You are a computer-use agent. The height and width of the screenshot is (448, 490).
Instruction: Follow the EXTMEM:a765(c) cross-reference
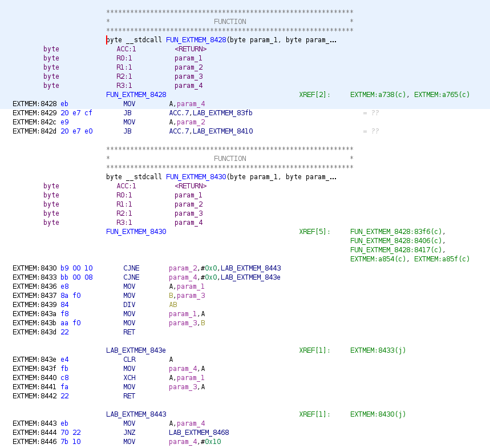coord(442,94)
